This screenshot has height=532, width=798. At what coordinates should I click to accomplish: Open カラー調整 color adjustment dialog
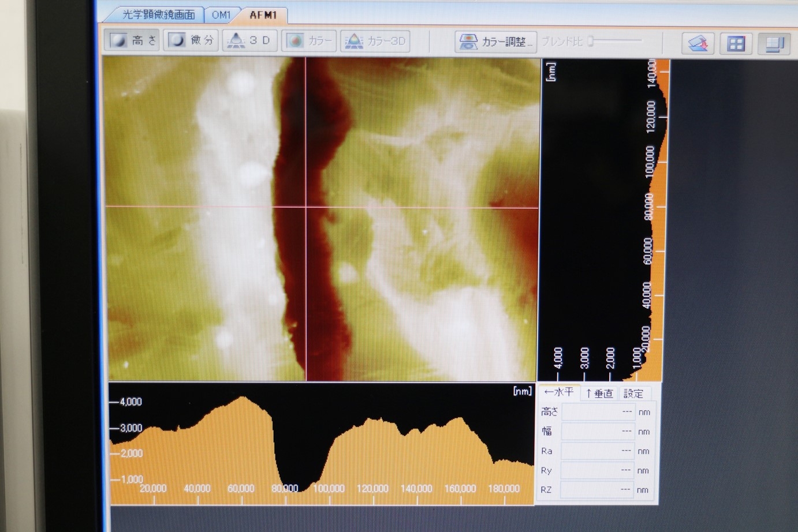(495, 42)
